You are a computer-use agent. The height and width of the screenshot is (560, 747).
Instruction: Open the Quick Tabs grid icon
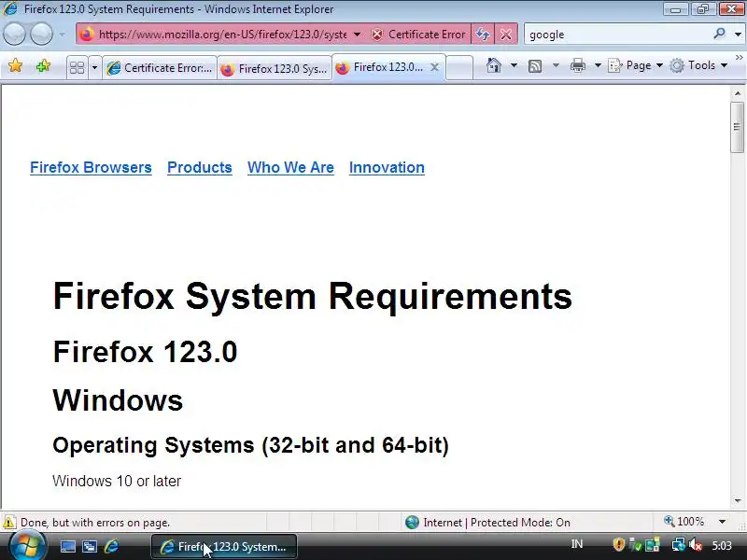(78, 67)
